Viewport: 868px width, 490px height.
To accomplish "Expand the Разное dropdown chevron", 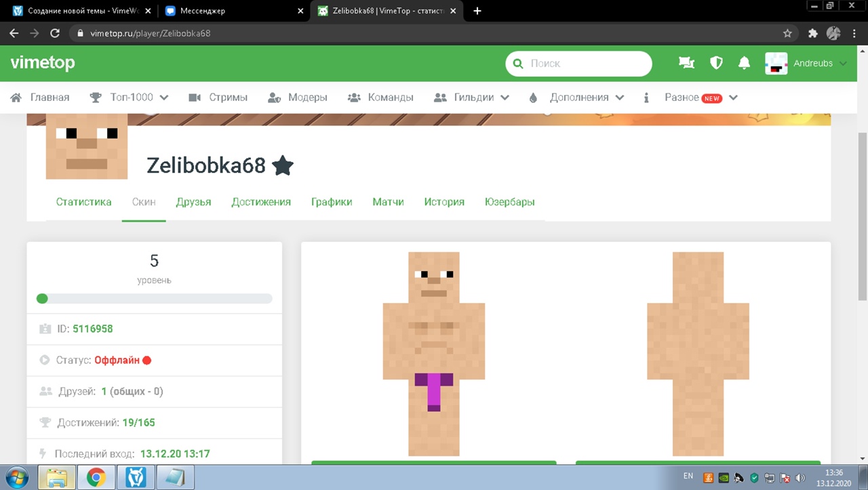I will 732,98.
